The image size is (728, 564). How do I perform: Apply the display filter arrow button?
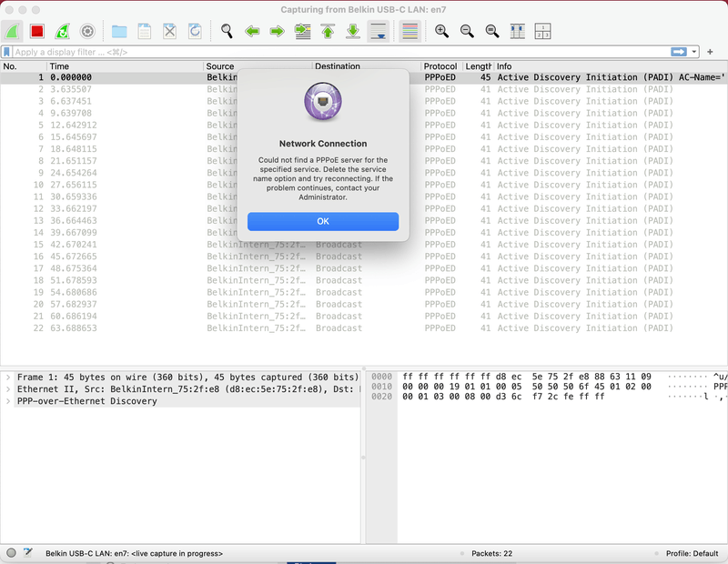click(x=678, y=52)
